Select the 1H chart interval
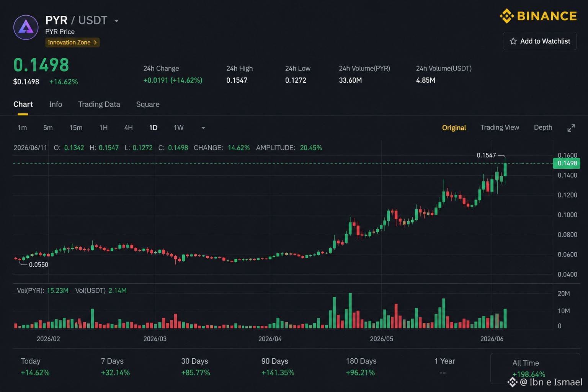Screen dimensions: 588x392 (x=103, y=127)
